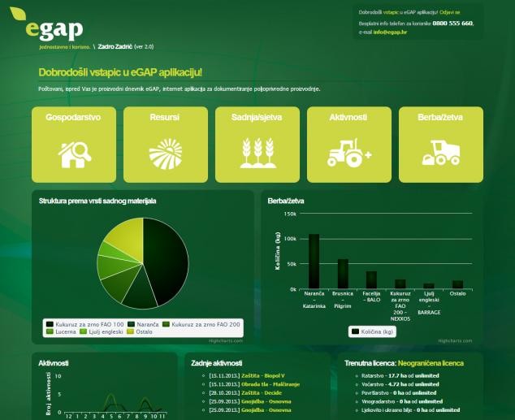Open the Sadnja/sjetva wheat icon tile
The height and width of the screenshot is (420, 515).
[x=257, y=145]
